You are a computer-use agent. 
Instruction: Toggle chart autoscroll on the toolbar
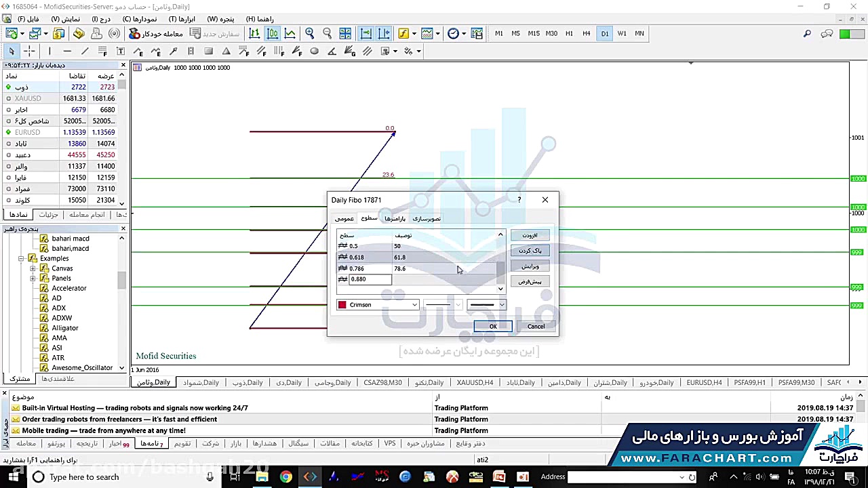point(366,33)
